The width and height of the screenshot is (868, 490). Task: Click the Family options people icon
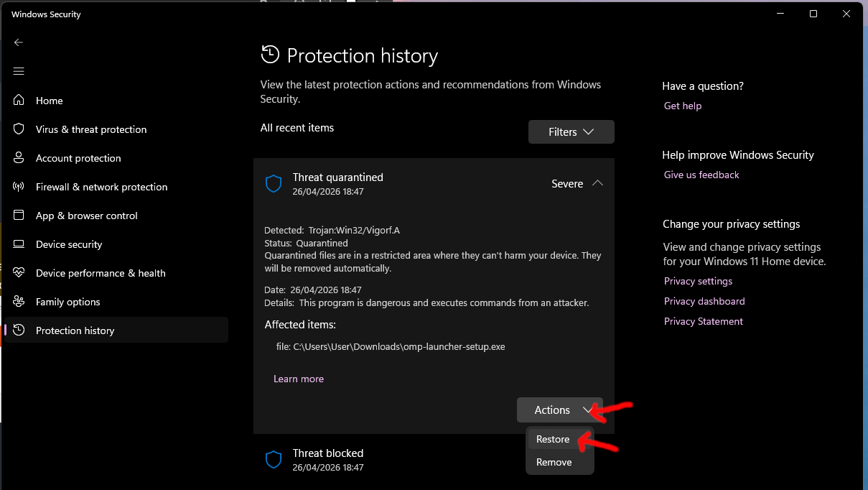[x=19, y=302]
